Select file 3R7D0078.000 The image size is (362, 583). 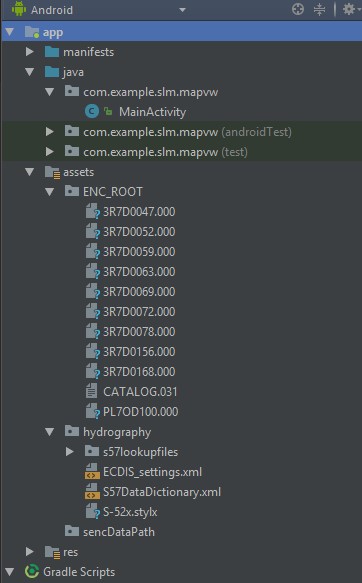(x=139, y=332)
